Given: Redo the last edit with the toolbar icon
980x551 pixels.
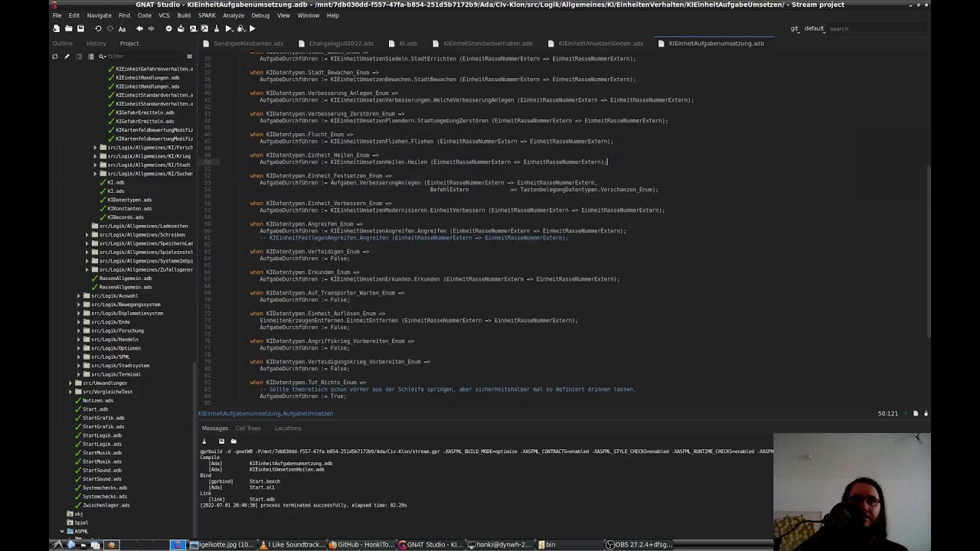Looking at the screenshot, I should click(x=110, y=28).
